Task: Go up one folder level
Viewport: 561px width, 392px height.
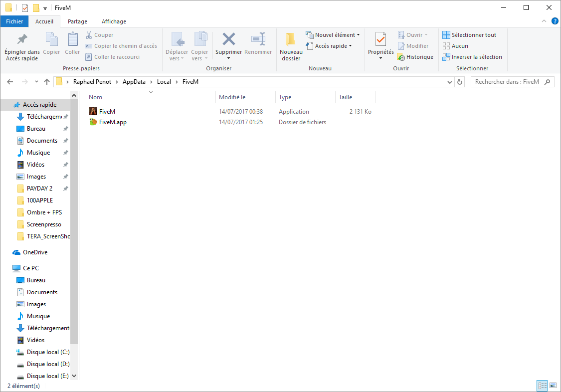Action: (46, 82)
